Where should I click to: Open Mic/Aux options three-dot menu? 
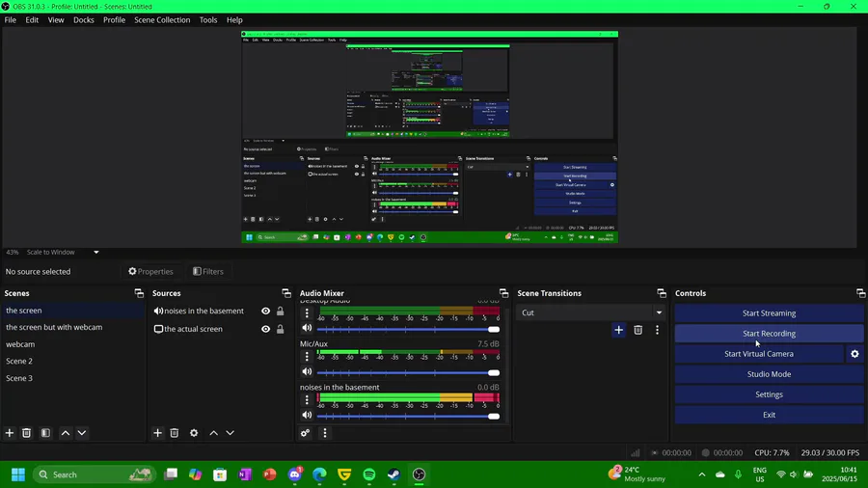308,356
